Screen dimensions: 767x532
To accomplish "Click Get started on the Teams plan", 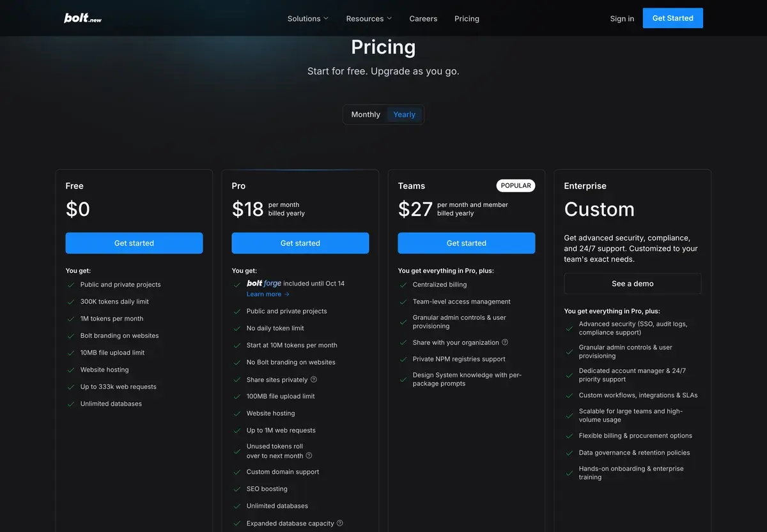I will pyautogui.click(x=467, y=243).
